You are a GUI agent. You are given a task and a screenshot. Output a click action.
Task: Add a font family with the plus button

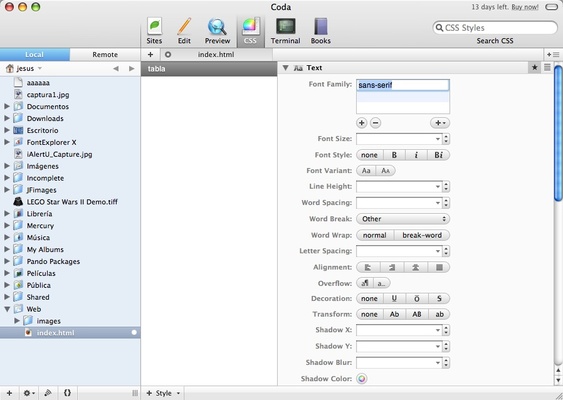coord(362,123)
